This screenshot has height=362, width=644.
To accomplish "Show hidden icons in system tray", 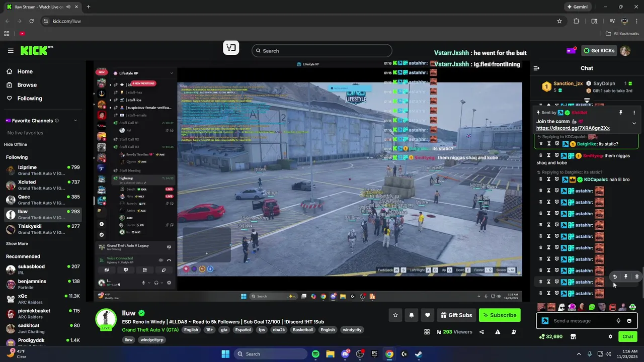I will click(579, 354).
